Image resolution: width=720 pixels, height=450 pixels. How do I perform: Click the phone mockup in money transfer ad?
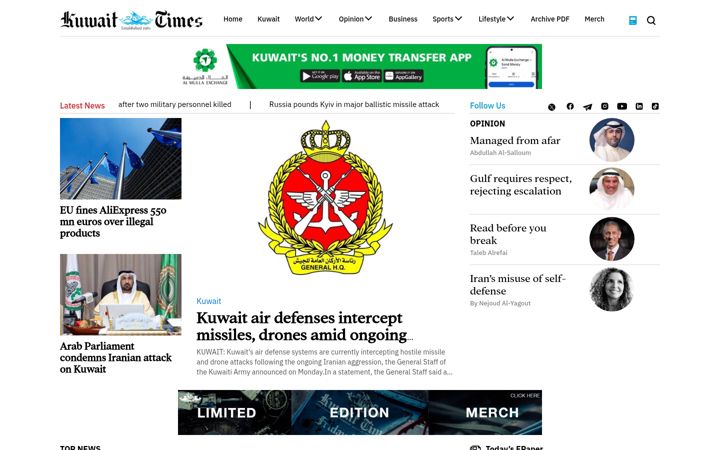pyautogui.click(x=512, y=68)
